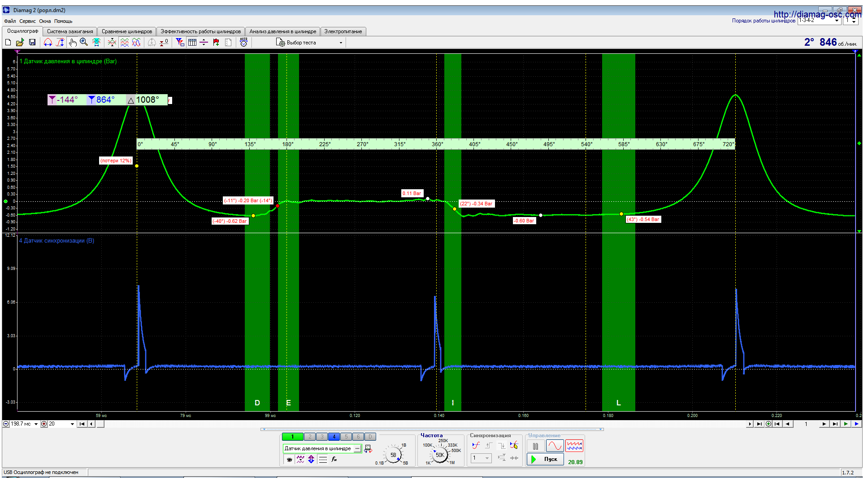868x478 pixels.
Task: Select channel 5 button
Action: tap(346, 437)
